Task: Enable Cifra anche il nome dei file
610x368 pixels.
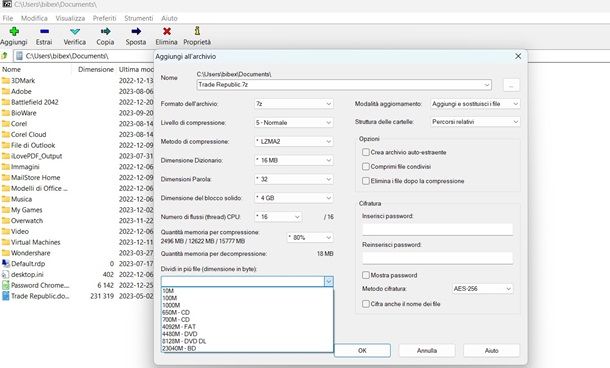Action: (366, 304)
